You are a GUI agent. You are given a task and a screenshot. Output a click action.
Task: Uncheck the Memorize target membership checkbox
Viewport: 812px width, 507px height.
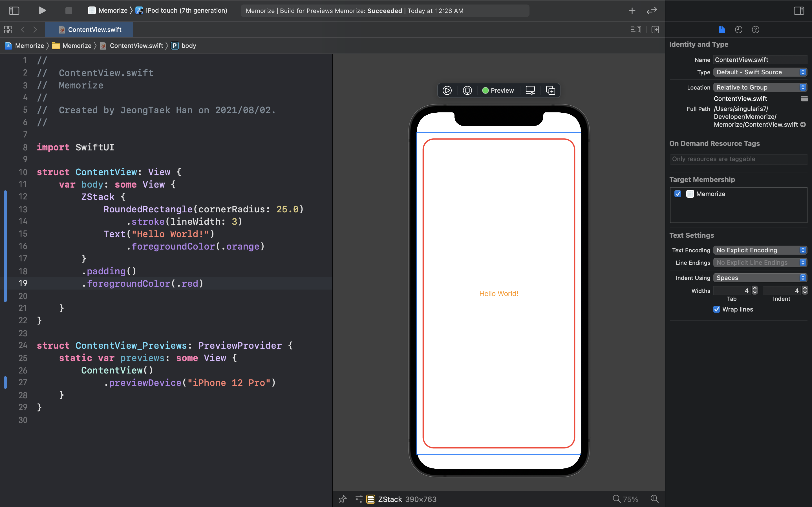tap(678, 194)
